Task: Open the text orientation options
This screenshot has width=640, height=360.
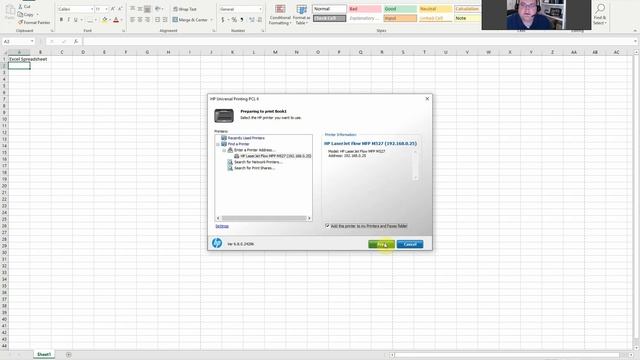Action: point(158,9)
